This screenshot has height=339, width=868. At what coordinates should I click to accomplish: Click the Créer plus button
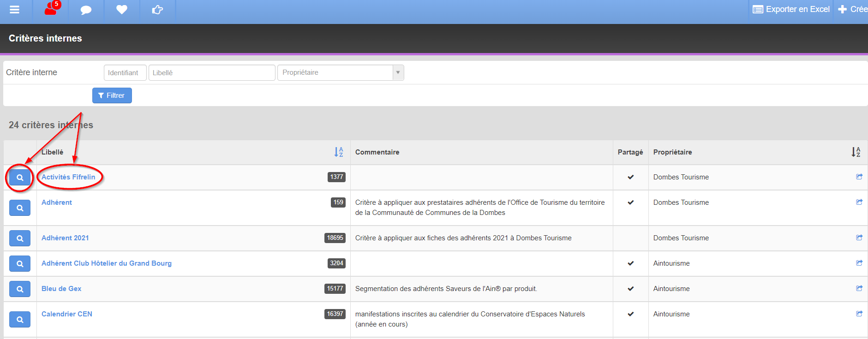853,9
